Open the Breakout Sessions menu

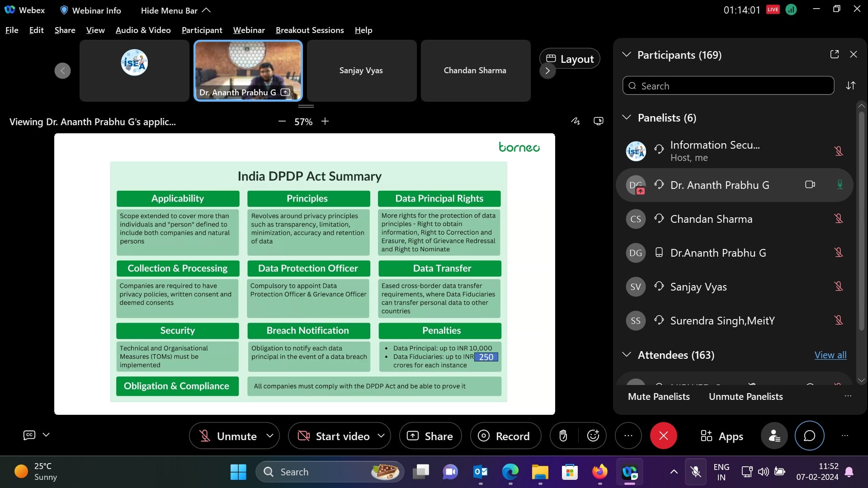(x=310, y=30)
